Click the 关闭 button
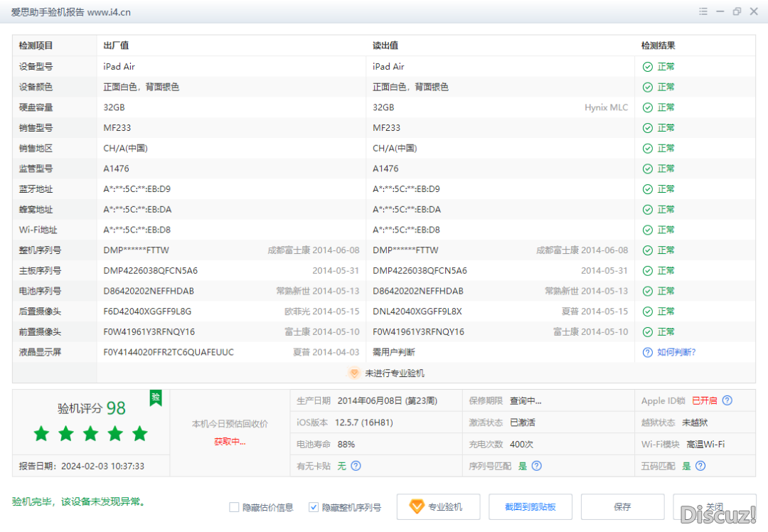 [715, 506]
